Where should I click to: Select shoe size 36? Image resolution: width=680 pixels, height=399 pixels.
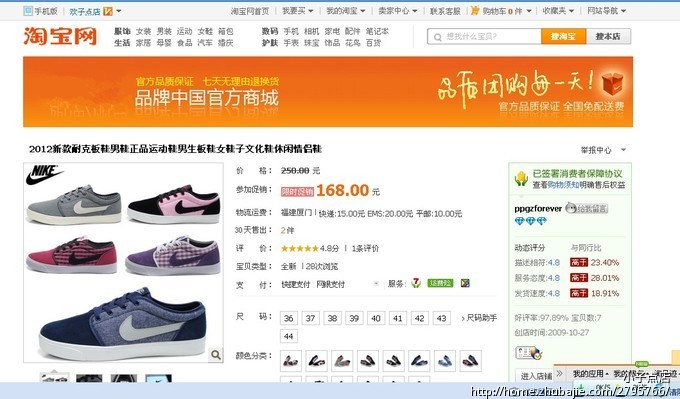click(289, 318)
